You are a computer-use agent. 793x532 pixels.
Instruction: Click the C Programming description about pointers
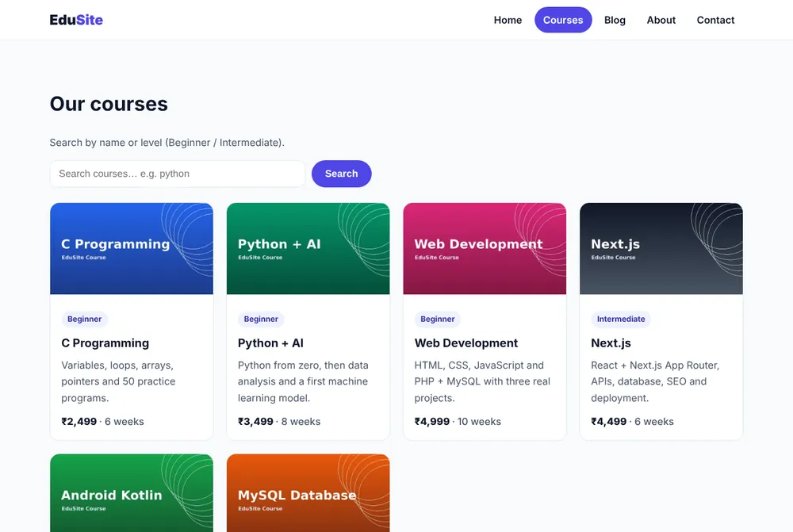118,381
